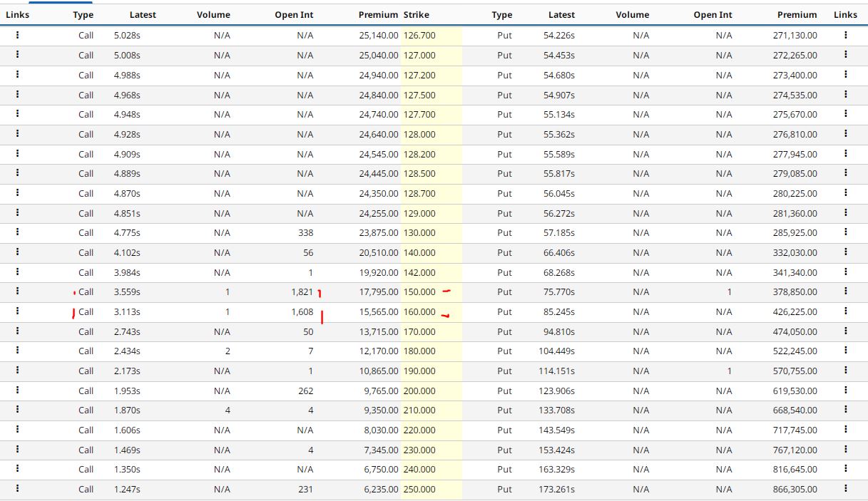Click call latest price 3.559s
868x501 pixels.
(127, 291)
